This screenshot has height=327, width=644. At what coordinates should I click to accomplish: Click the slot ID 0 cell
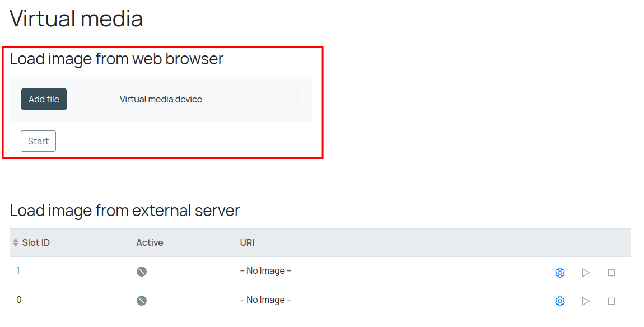tap(18, 300)
